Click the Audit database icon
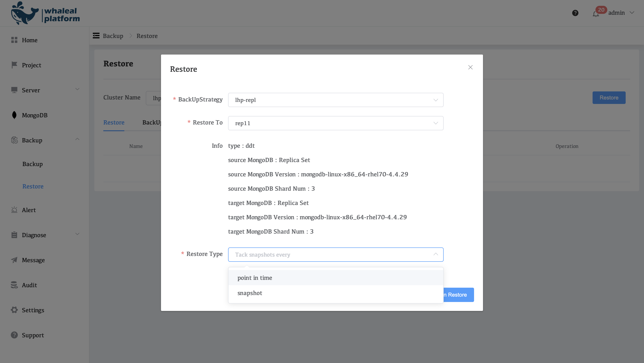 (x=14, y=285)
